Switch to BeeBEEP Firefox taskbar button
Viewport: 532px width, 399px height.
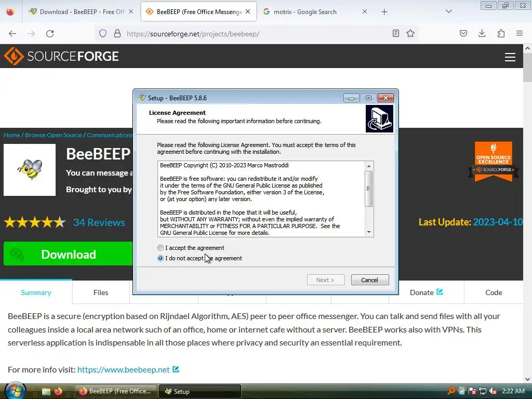[x=115, y=391]
